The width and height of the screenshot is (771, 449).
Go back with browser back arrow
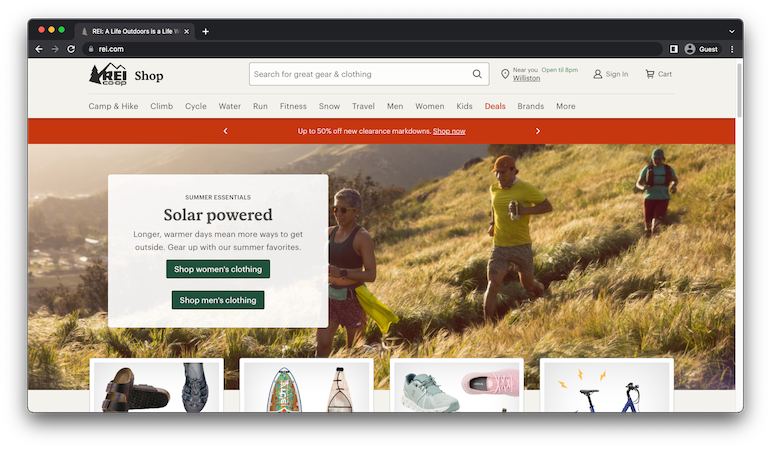coord(39,49)
